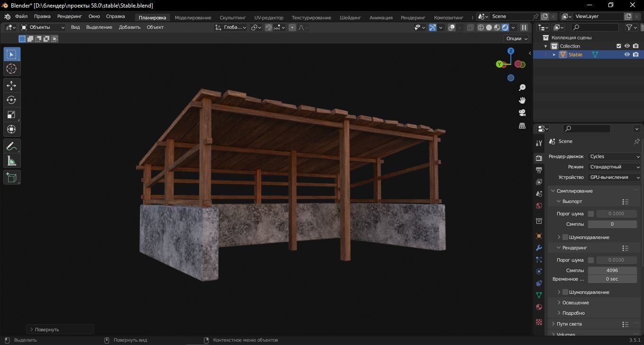The height and width of the screenshot is (345, 644).
Task: Hide Stable object in viewport
Action: (x=627, y=54)
